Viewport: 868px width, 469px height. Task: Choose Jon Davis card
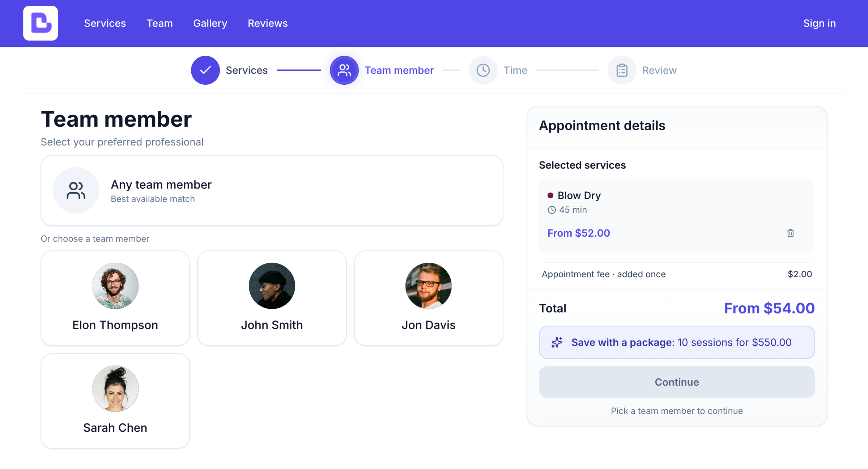(x=429, y=298)
